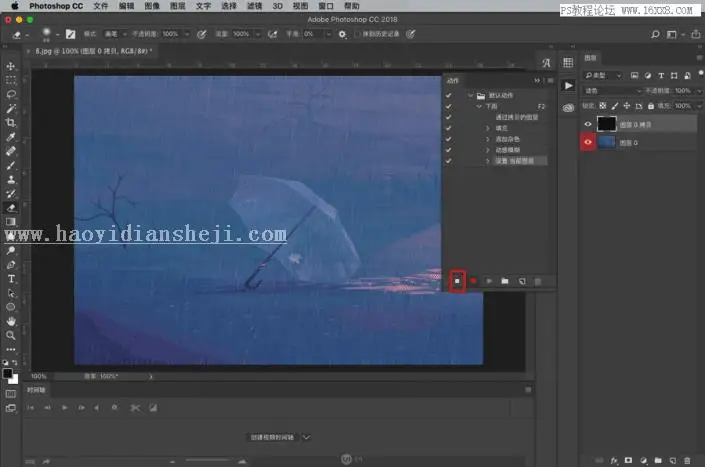Toggle the airbrush build-up mode
The height and width of the screenshot is (467, 705).
(x=272, y=34)
